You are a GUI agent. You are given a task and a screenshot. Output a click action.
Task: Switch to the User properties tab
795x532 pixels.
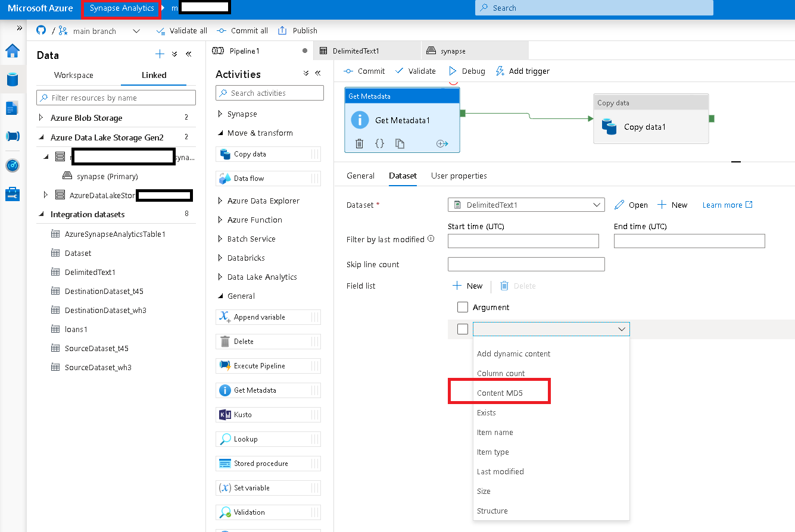point(458,176)
